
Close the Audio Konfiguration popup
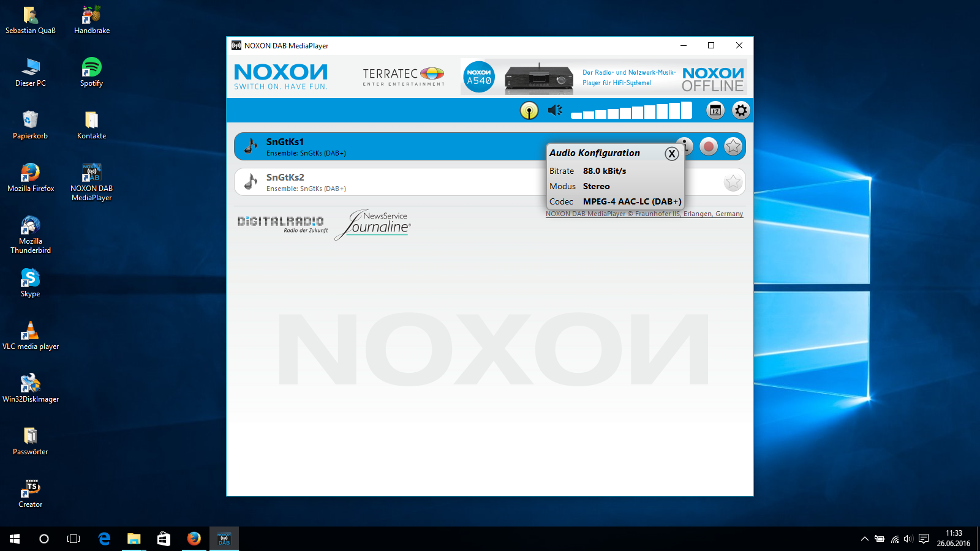672,154
